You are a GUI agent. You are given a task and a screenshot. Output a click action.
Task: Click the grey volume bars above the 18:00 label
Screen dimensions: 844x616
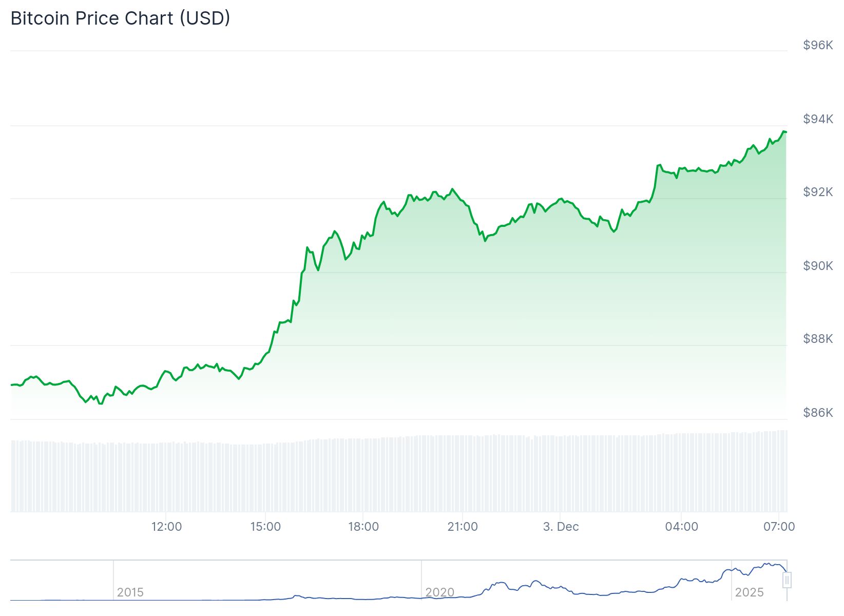click(363, 475)
